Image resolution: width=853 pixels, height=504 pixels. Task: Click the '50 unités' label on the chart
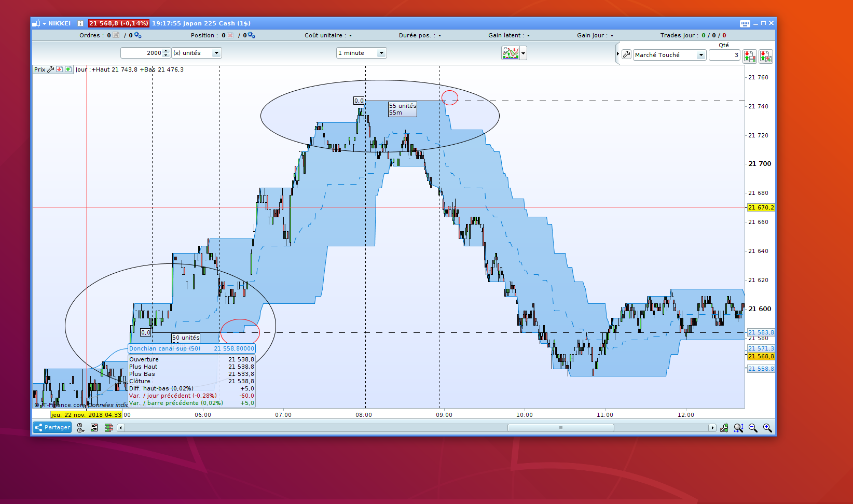[x=186, y=338]
